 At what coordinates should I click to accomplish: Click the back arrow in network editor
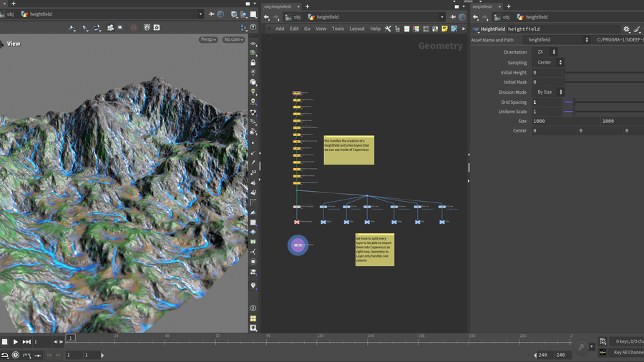[266, 17]
